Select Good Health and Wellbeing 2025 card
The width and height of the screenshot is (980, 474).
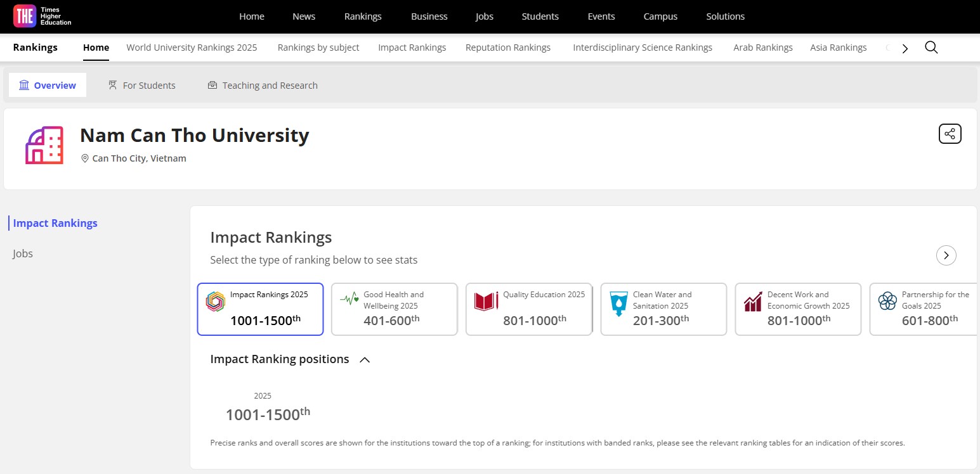click(x=395, y=309)
